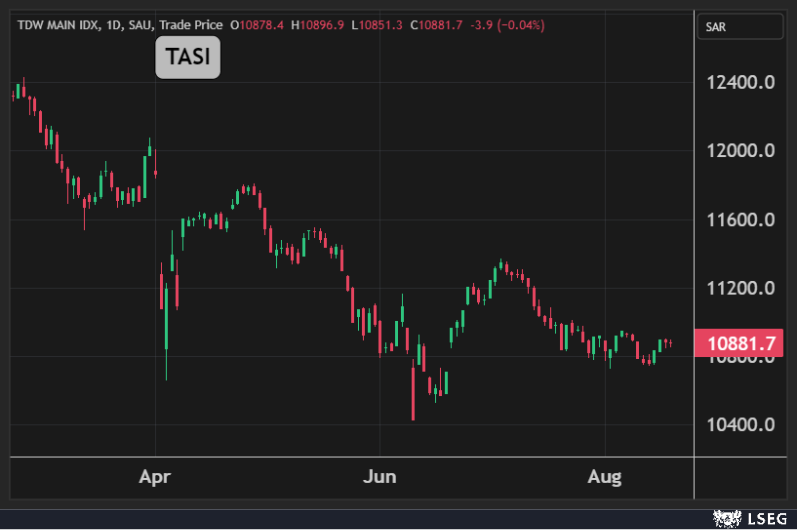The height and width of the screenshot is (530, 797).
Task: Click the low value L10851.3
Action: point(378,25)
